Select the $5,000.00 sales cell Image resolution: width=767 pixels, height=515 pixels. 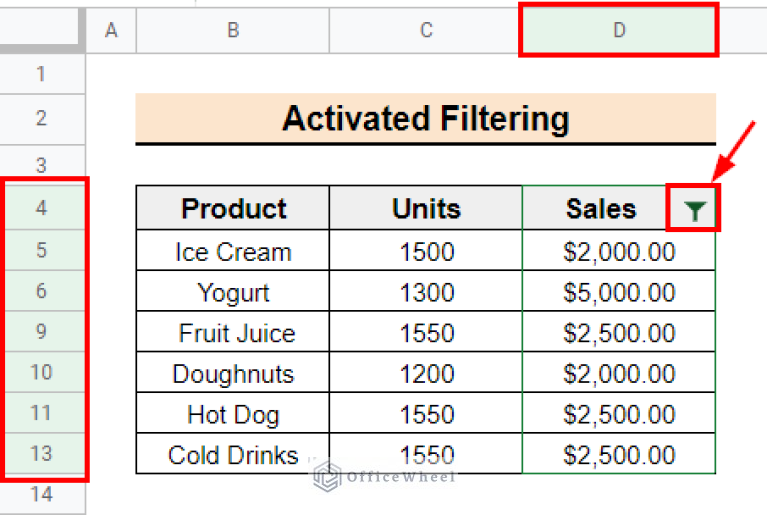(619, 291)
